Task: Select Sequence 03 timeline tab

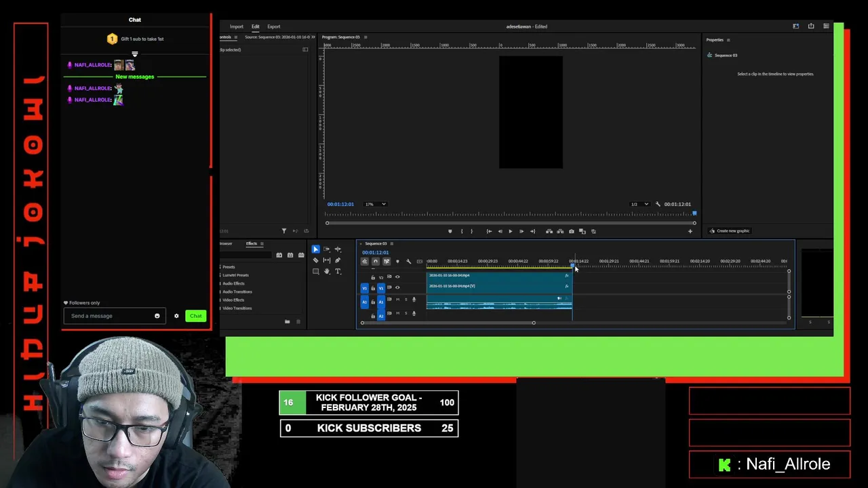Action: click(x=376, y=243)
